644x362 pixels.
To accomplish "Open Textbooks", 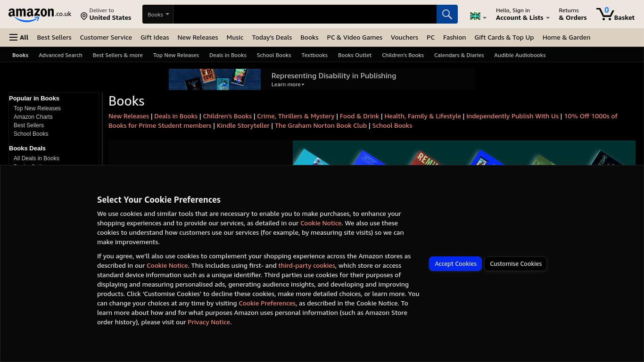I will [x=314, y=55].
